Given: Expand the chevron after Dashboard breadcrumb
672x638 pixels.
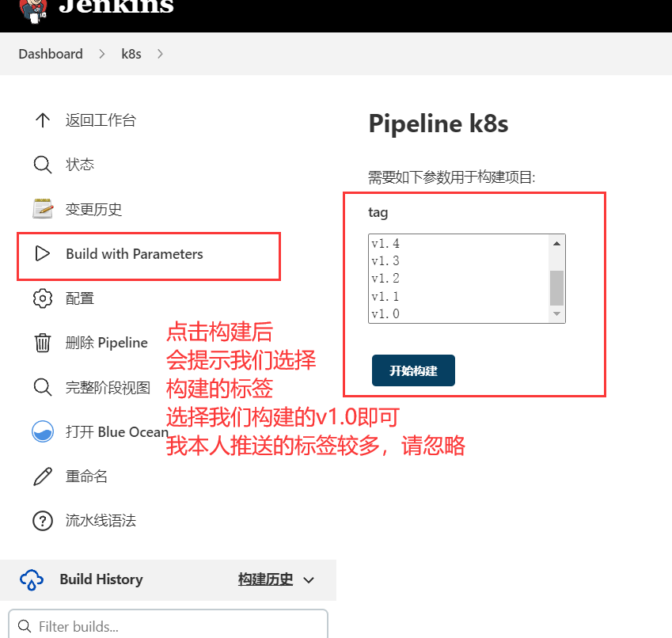Looking at the screenshot, I should [101, 54].
